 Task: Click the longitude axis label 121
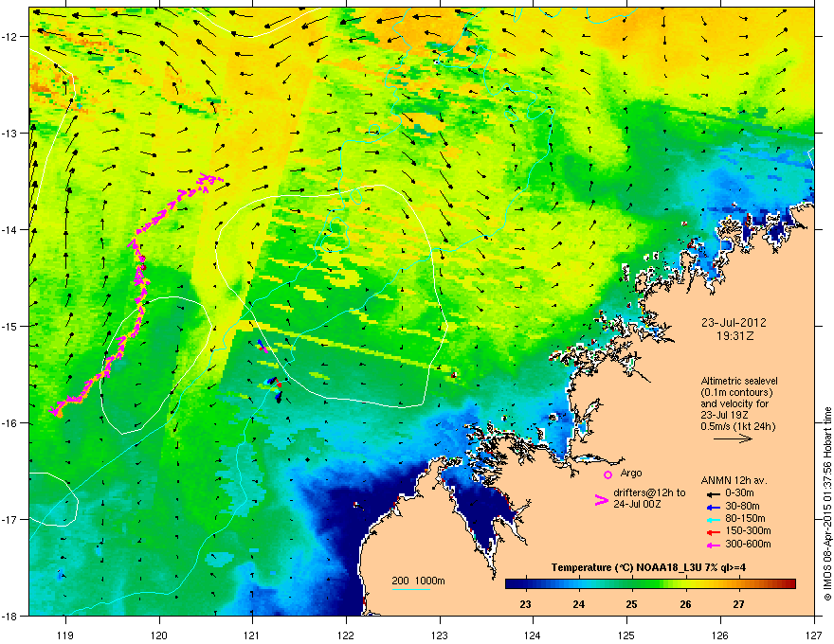pos(252,635)
